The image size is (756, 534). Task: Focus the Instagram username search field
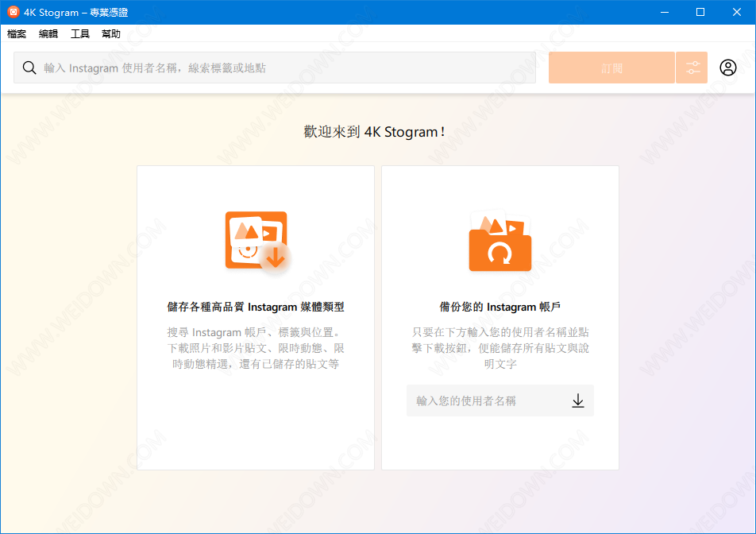275,68
